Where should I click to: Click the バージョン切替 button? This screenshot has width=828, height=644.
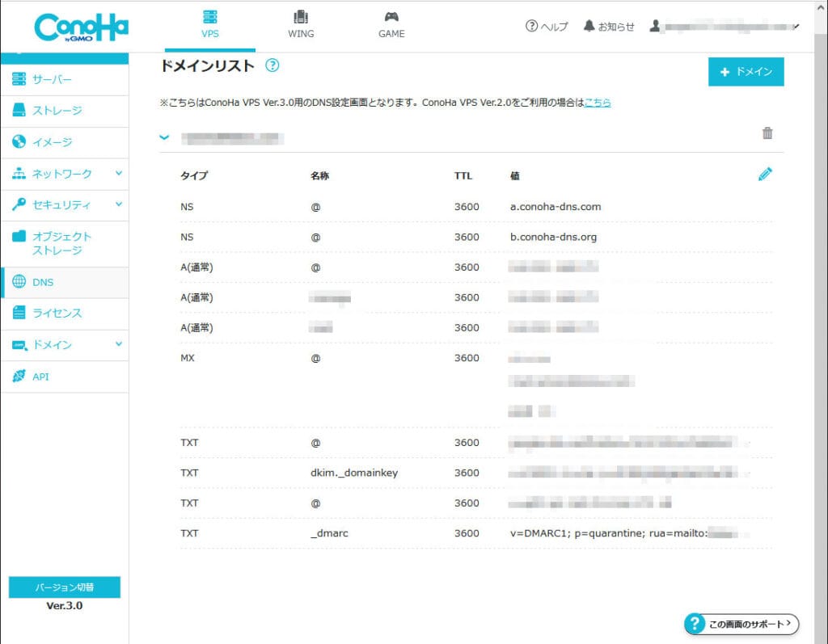65,587
